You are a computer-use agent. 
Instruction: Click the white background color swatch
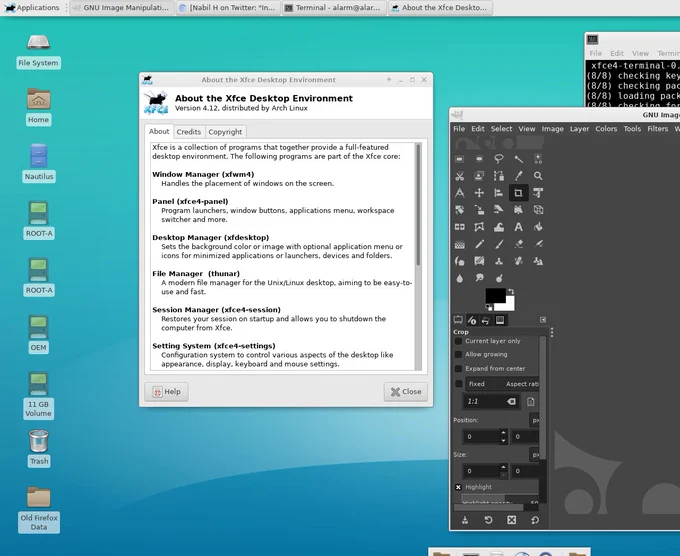(x=508, y=305)
